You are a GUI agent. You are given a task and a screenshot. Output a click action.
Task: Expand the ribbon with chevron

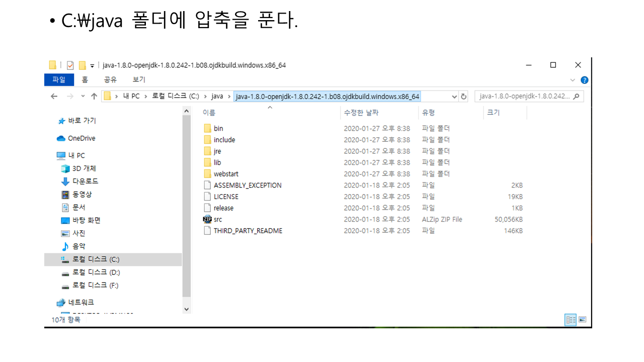573,80
